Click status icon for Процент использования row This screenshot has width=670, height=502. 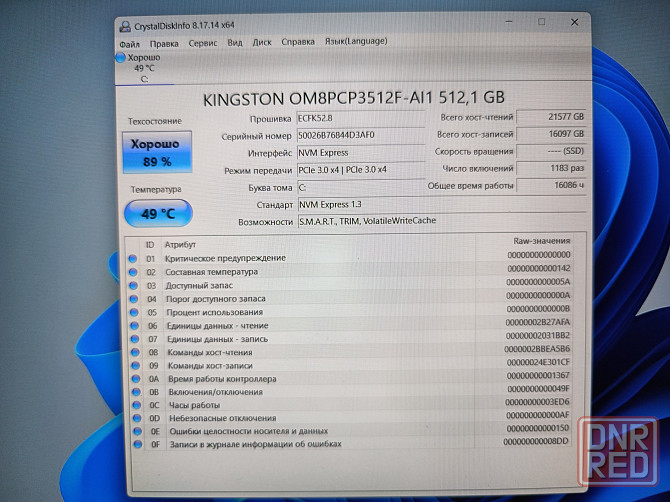point(133,312)
